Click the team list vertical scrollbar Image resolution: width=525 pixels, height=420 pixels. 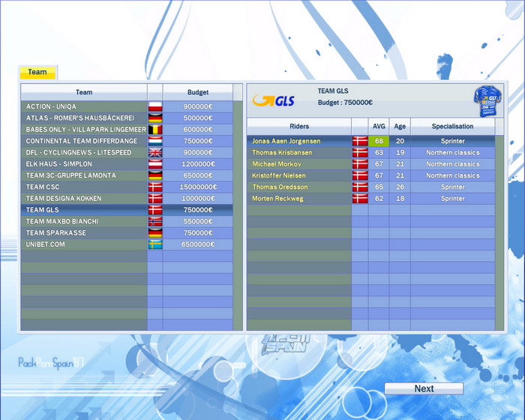pos(238,210)
